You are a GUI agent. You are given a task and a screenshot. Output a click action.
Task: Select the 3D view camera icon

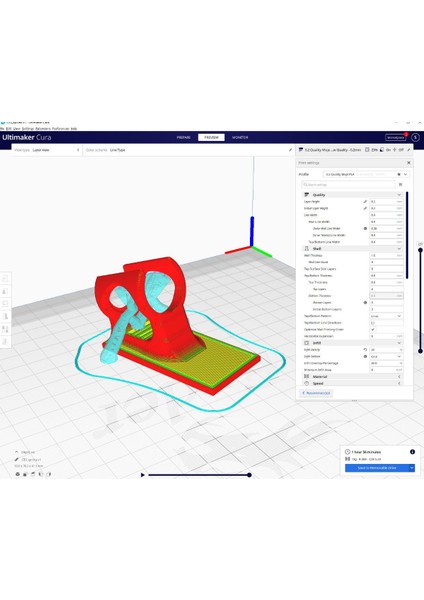point(18,474)
